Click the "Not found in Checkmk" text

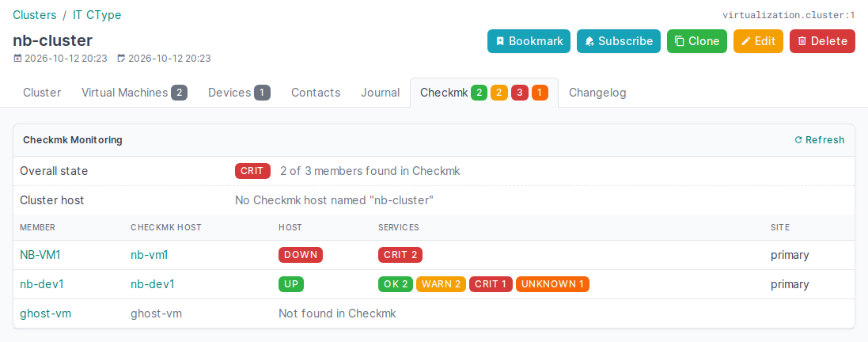[337, 313]
